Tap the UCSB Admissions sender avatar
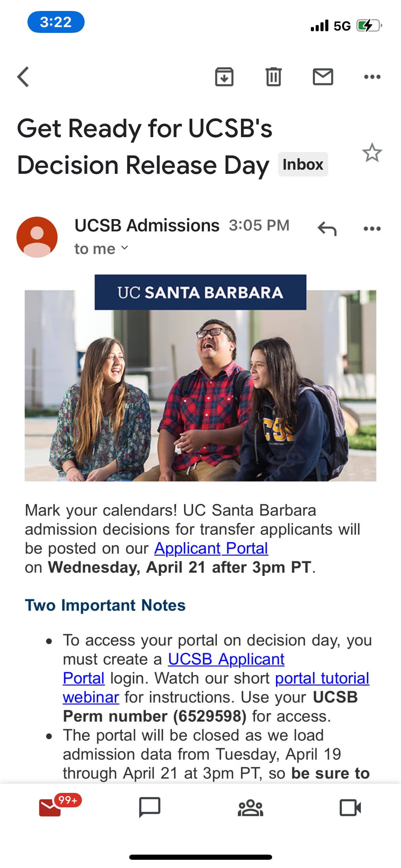The height and width of the screenshot is (868, 401). 37,237
